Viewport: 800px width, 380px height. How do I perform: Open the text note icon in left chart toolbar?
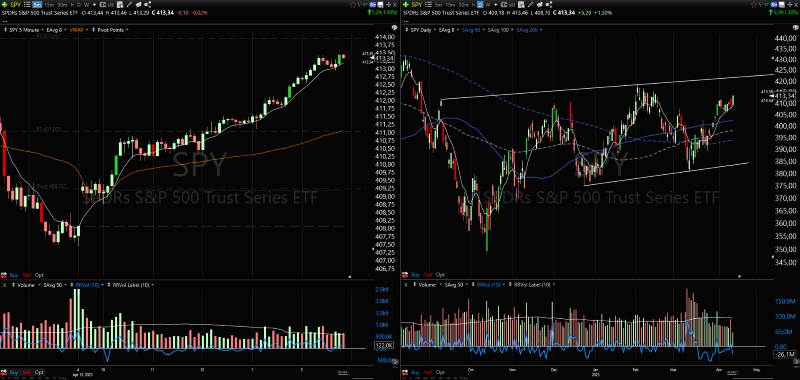coord(103,5)
